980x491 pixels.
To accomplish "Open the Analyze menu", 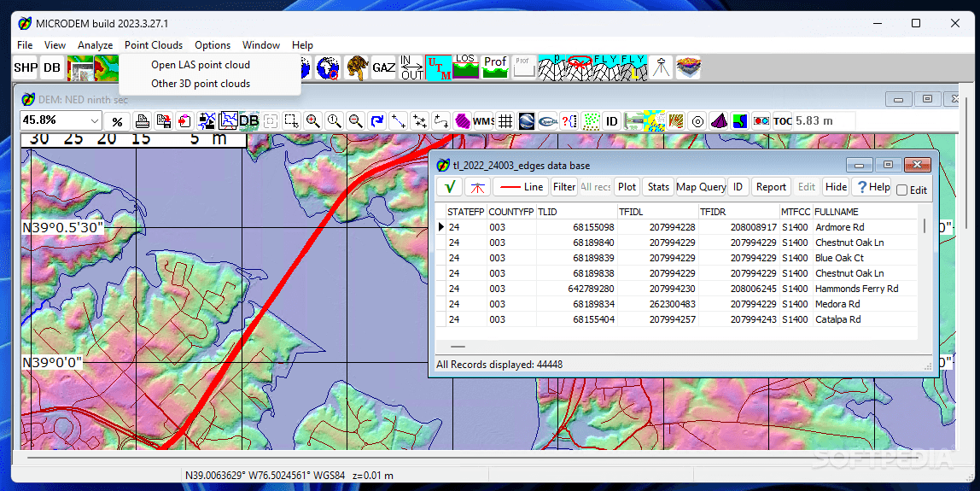I will pos(95,45).
